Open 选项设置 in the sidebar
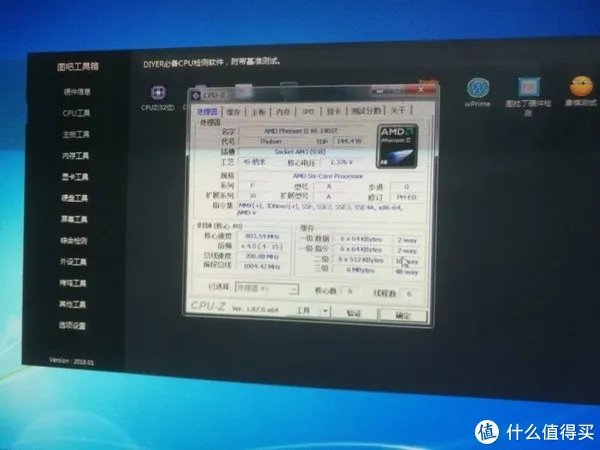 [72, 326]
